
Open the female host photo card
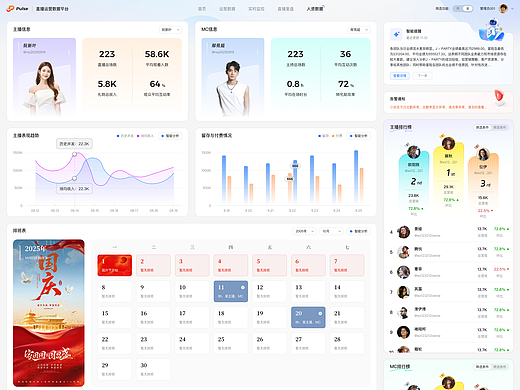tap(44, 77)
